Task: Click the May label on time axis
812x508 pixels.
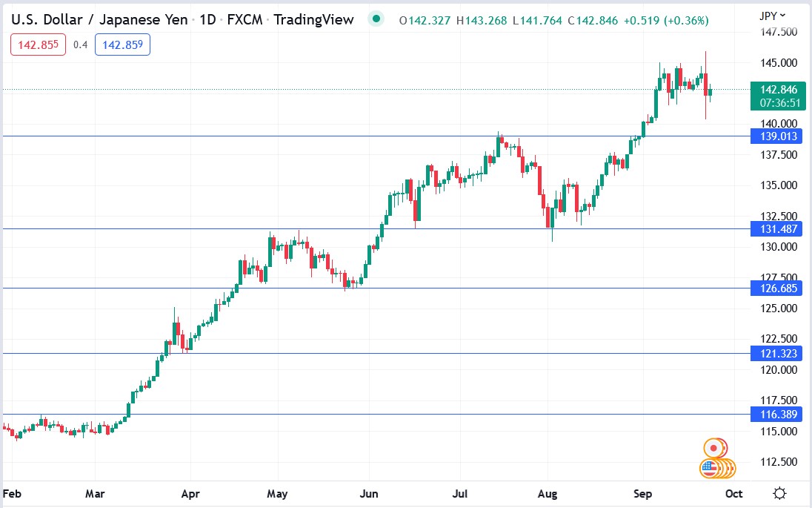Action: (277, 493)
